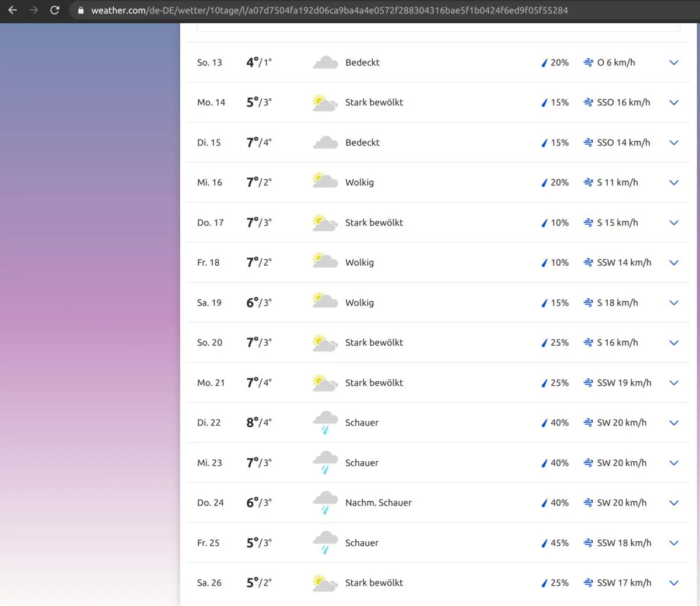700x606 pixels.
Task: Click the raindrop icon beside 20% on So. 13
Action: click(544, 62)
